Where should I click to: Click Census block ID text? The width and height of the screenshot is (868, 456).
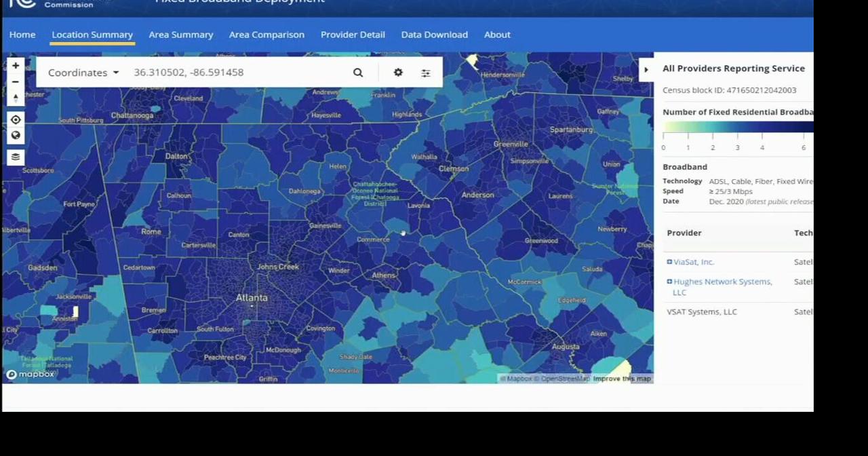730,90
